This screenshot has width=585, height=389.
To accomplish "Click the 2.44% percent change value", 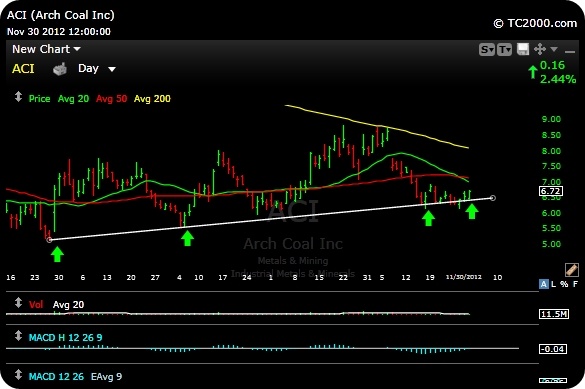I will 558,79.
